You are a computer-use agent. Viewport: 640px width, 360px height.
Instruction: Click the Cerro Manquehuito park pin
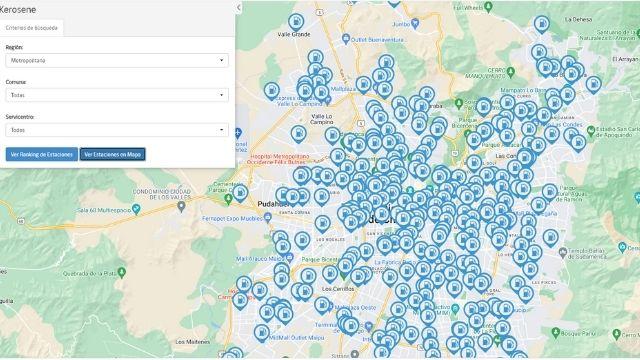coord(510,73)
